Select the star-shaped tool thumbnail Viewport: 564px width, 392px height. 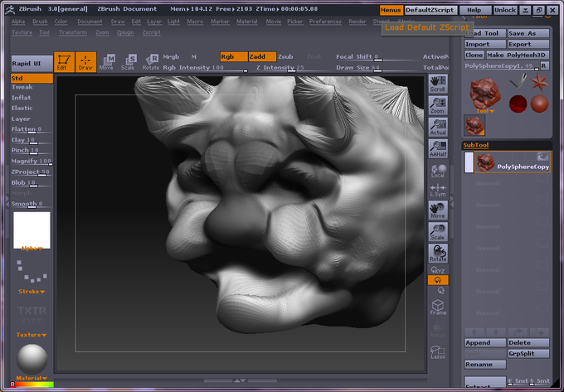[x=539, y=82]
